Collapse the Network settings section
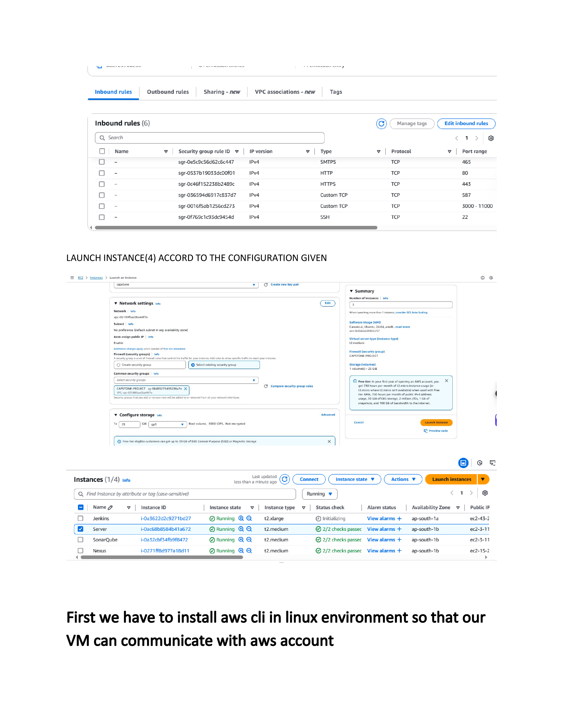This screenshot has width=563, height=728. (x=116, y=304)
